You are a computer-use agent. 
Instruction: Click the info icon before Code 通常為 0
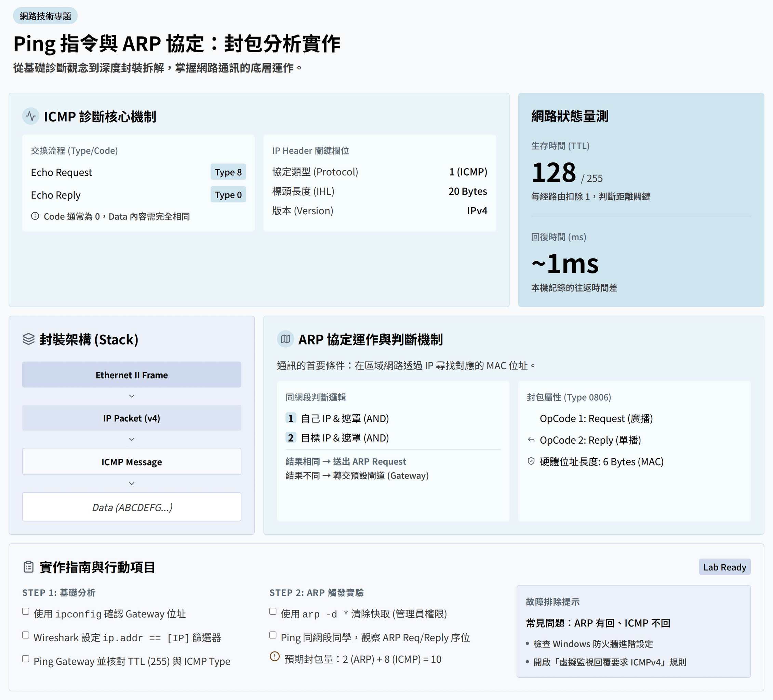tap(35, 216)
